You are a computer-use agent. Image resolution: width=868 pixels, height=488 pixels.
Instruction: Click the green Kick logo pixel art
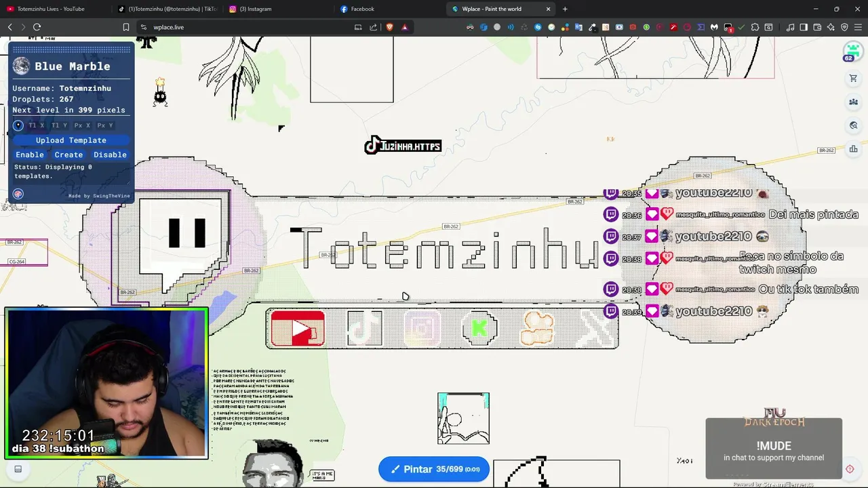pyautogui.click(x=479, y=329)
